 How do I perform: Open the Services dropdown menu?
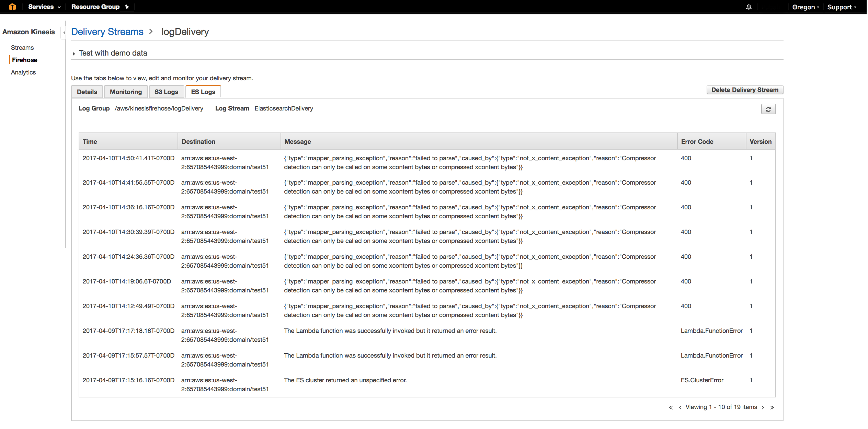tap(44, 7)
